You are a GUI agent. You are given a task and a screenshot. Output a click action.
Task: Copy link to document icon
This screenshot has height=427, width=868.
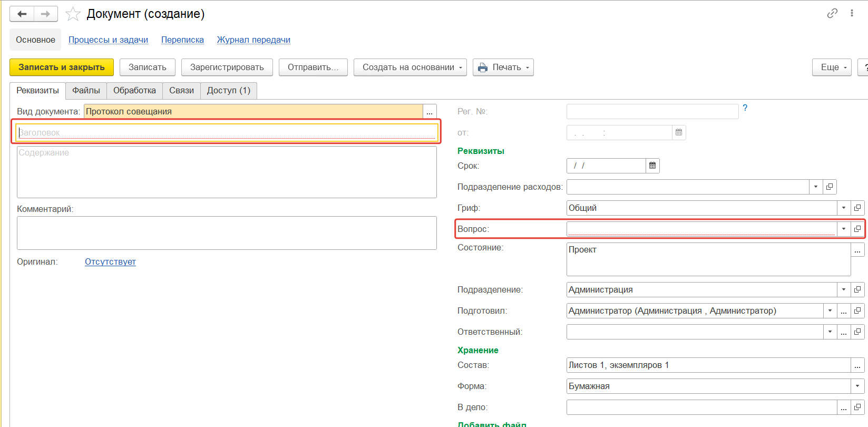click(x=832, y=13)
